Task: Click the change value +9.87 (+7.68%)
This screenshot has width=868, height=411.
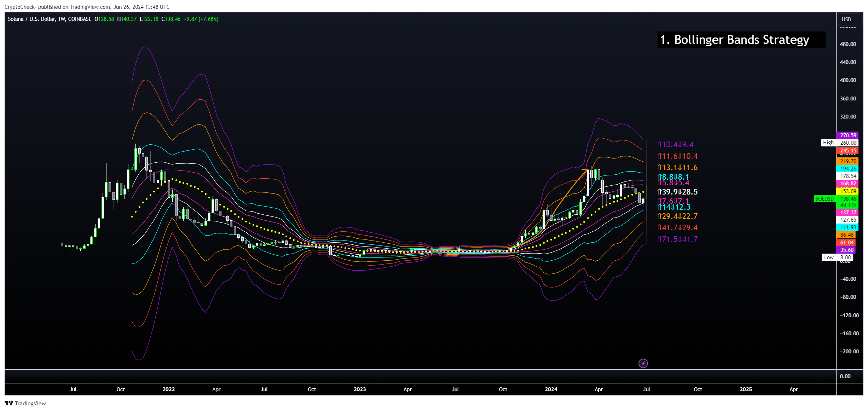Action: point(201,19)
